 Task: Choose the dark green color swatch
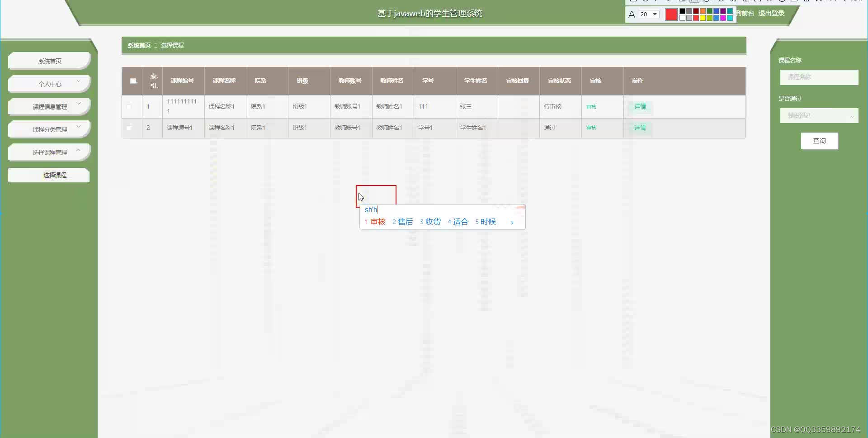709,11
